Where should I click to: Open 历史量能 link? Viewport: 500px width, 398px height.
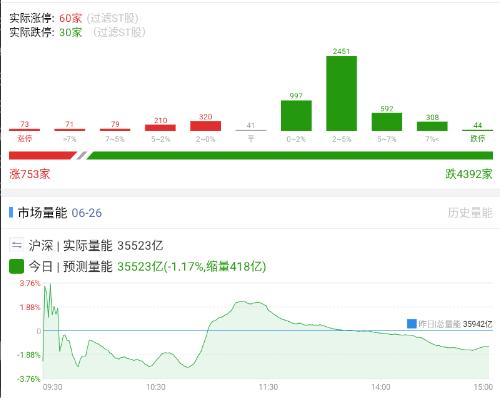(x=470, y=213)
